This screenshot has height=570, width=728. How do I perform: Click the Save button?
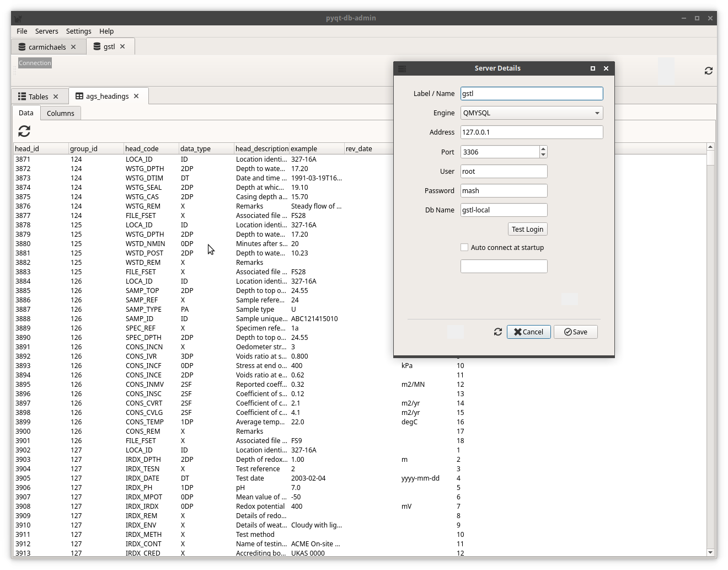576,332
